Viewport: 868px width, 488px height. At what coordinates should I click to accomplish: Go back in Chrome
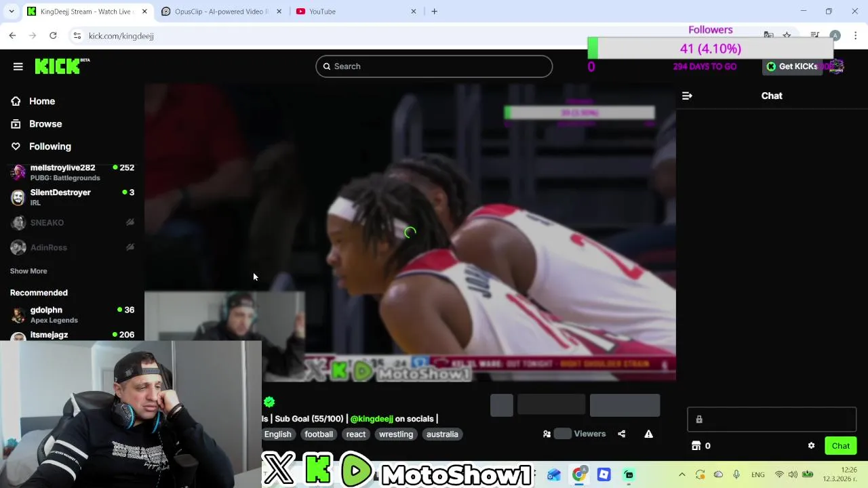12,36
